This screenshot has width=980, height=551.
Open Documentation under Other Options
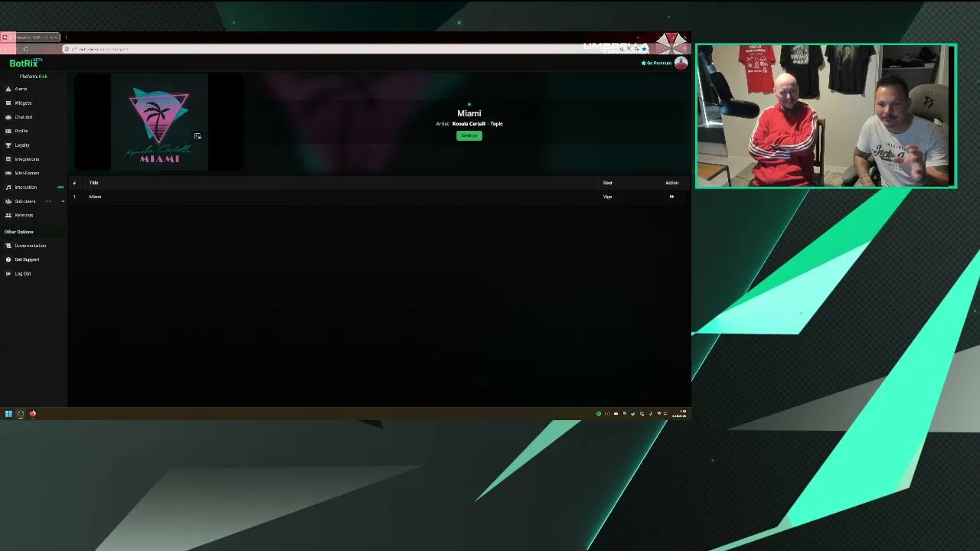pyautogui.click(x=31, y=246)
